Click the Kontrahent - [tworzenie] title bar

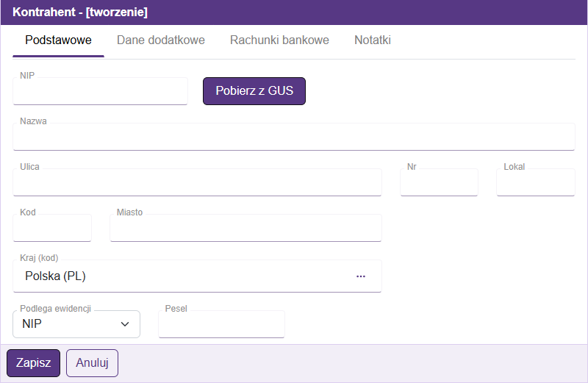pos(80,12)
